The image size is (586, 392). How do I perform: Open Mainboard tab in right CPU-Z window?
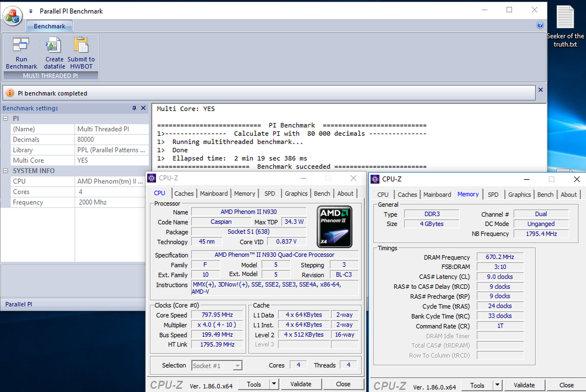[437, 195]
